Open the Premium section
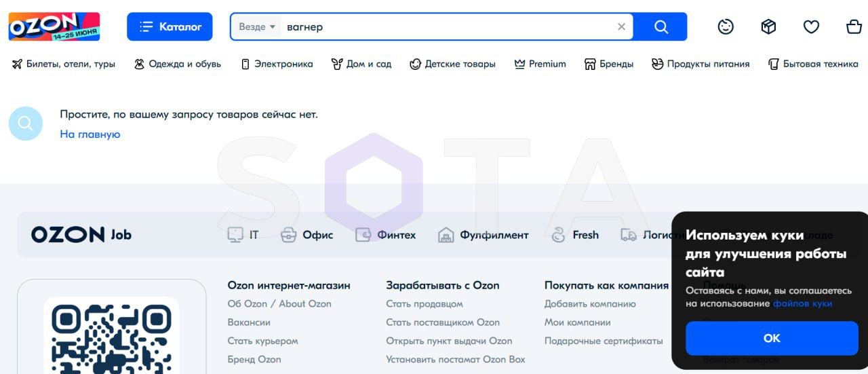The image size is (868, 374). pos(540,64)
